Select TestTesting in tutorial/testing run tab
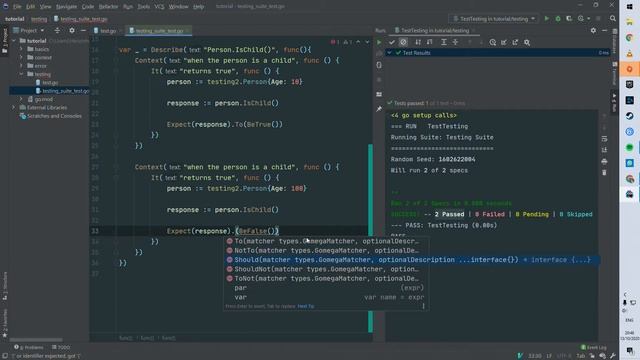The width and height of the screenshot is (640, 360). point(434,31)
